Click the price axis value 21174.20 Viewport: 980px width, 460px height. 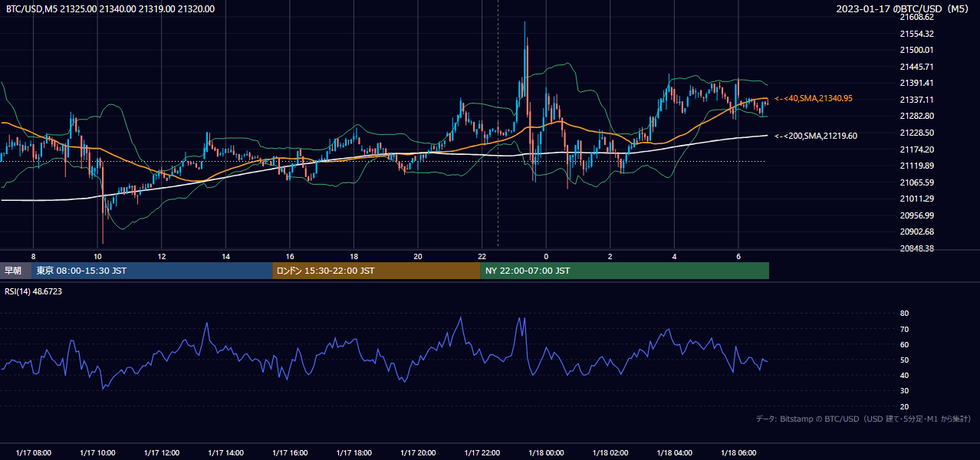(916, 149)
